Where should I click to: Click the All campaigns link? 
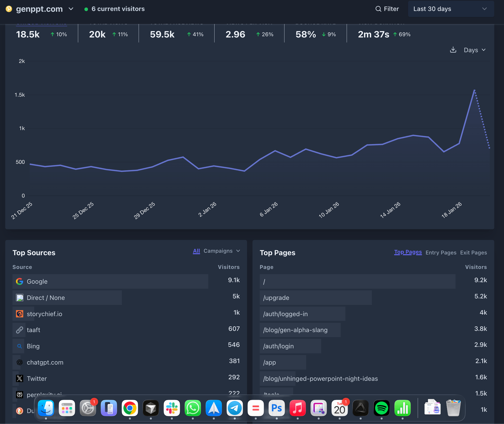pos(196,251)
